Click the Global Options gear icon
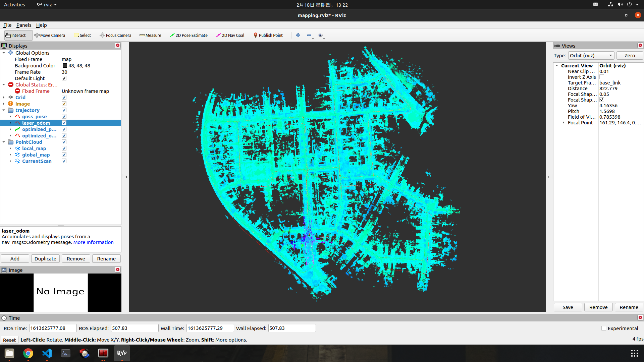This screenshot has width=644, height=362. click(x=11, y=53)
